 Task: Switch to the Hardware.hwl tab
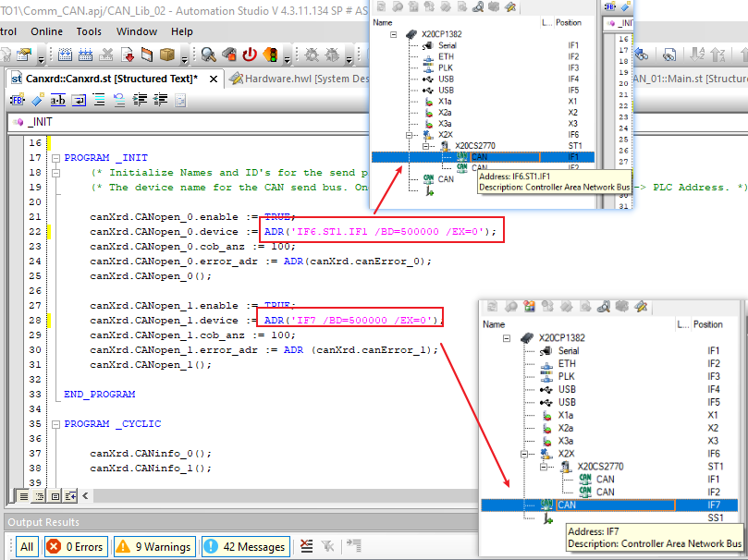tap(298, 79)
